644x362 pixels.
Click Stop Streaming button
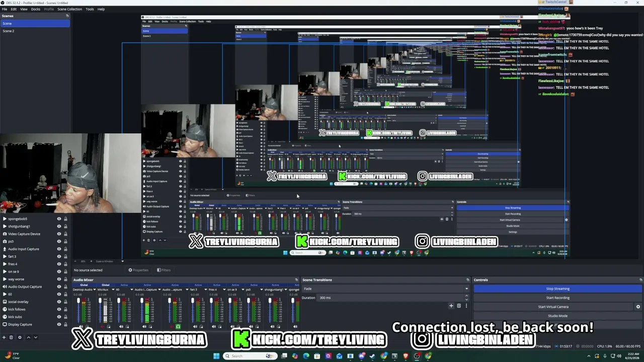557,289
